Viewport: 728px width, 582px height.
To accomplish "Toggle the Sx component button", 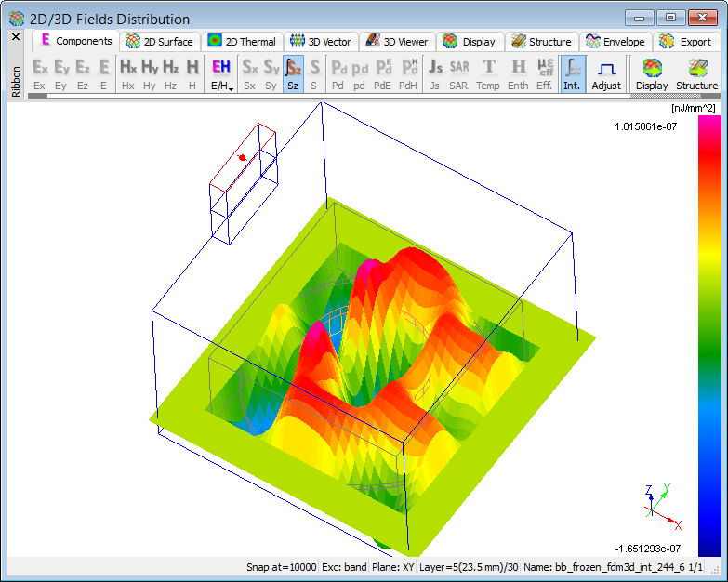I will [x=249, y=73].
